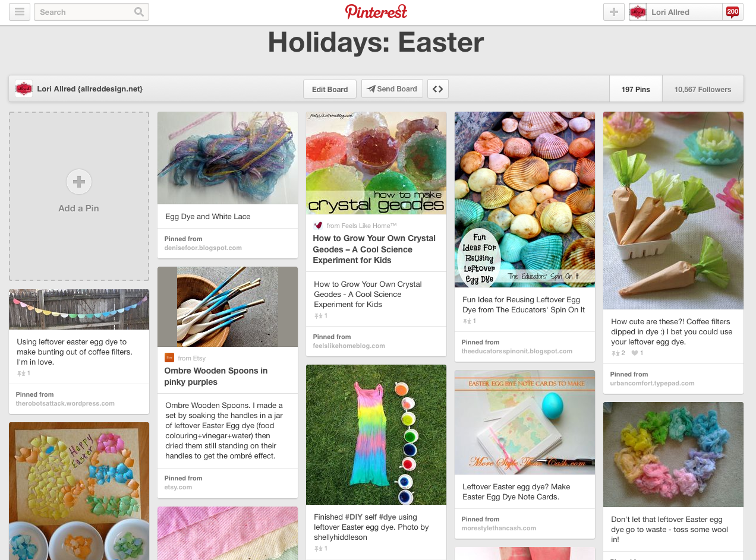This screenshot has height=560, width=756.
Task: Open the feelslikehomeblog.com source link
Action: click(x=350, y=345)
